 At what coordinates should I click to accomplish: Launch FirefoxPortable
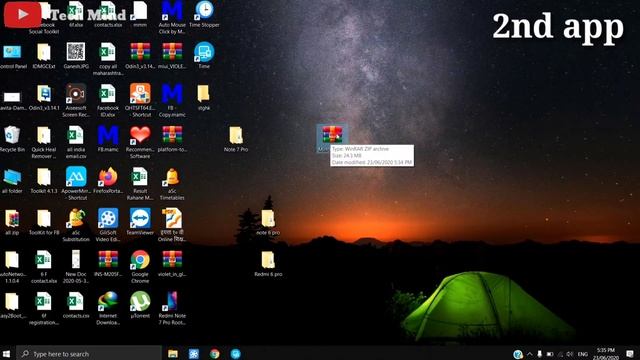point(108,181)
